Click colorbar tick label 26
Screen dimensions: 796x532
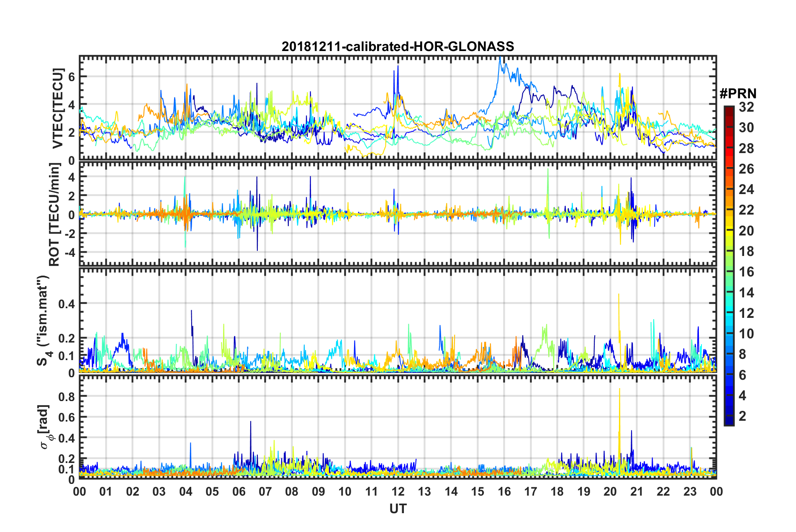click(746, 169)
